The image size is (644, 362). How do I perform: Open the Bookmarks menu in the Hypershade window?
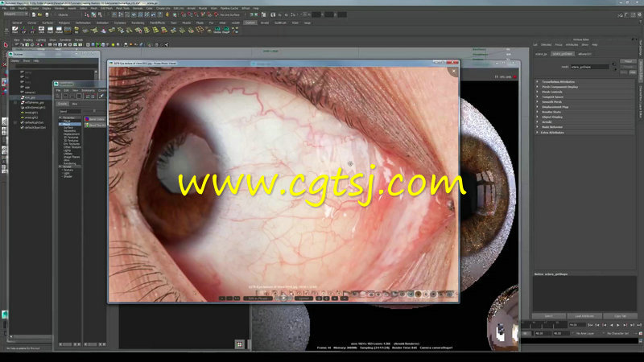pyautogui.click(x=88, y=90)
